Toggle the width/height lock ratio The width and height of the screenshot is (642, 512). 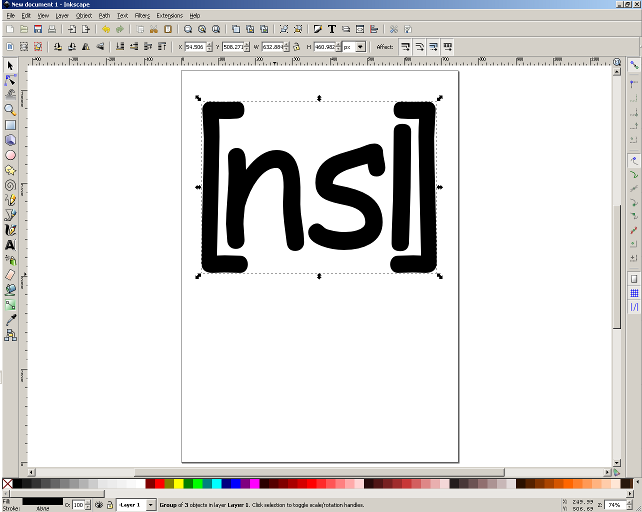[x=296, y=47]
